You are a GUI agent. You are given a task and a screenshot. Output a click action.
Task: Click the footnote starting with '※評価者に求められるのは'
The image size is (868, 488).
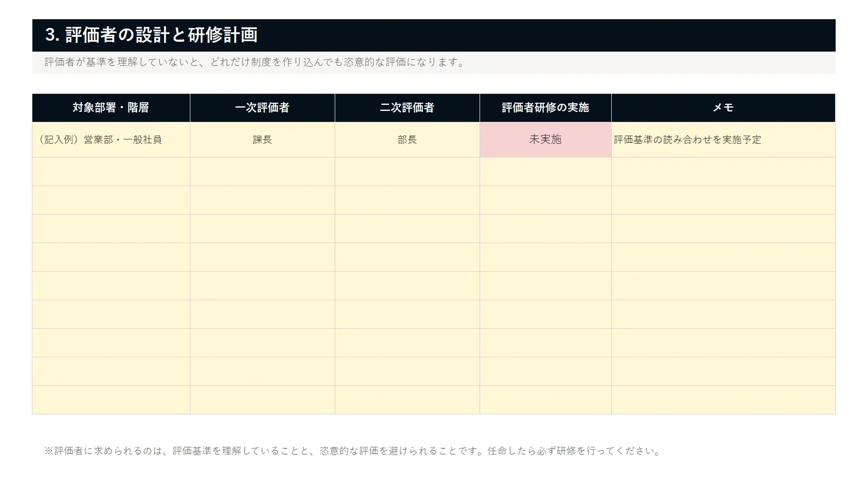353,451
